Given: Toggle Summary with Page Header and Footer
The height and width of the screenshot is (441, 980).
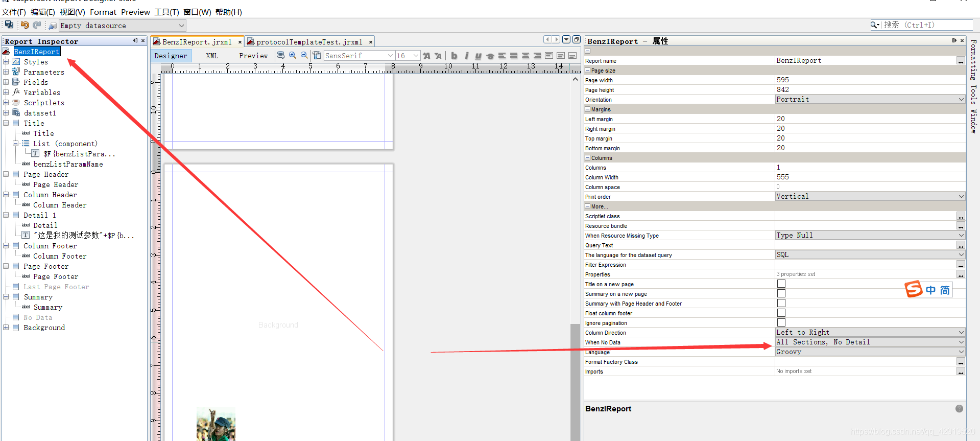Looking at the screenshot, I should 781,303.
